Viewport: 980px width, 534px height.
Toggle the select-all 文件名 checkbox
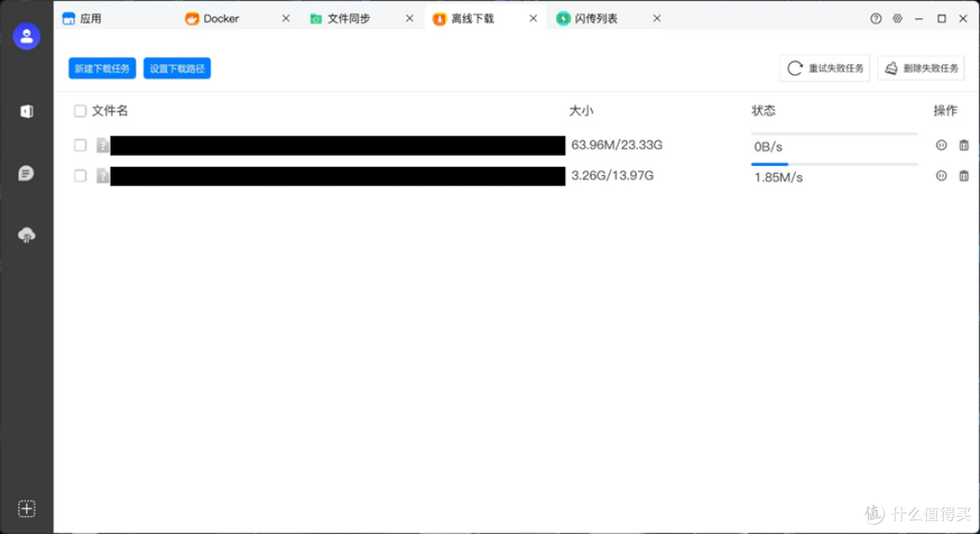coord(80,112)
